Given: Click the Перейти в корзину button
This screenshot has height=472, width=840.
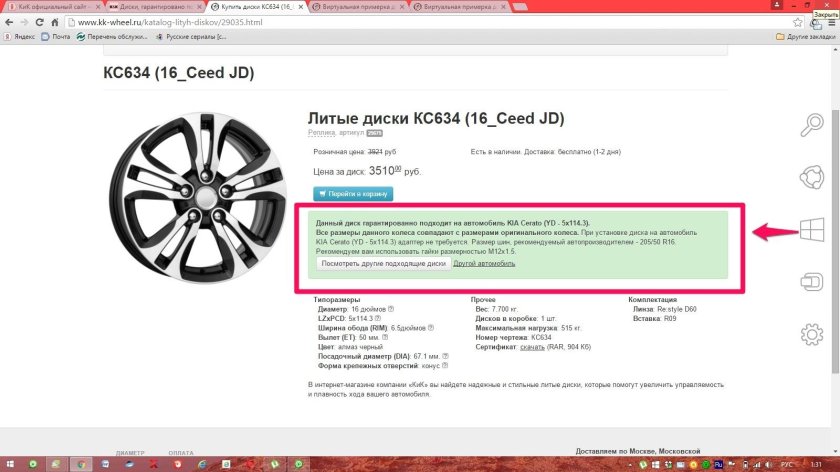Looking at the screenshot, I should click(x=353, y=194).
